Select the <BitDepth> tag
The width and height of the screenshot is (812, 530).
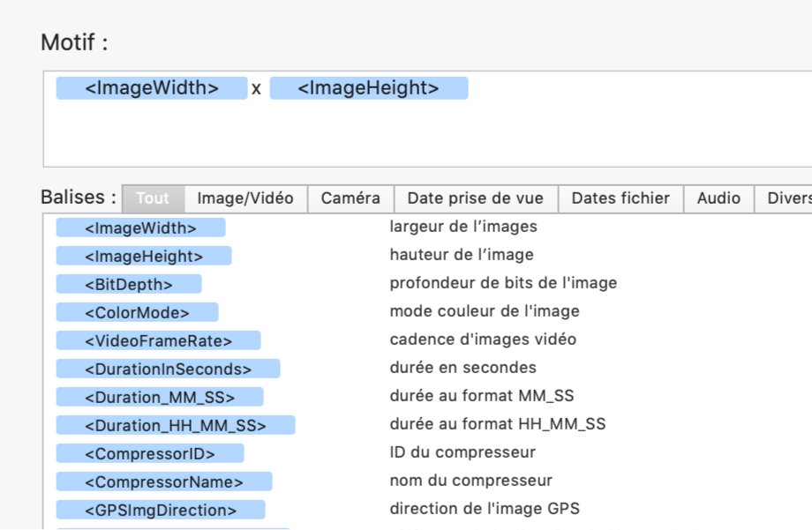coord(129,285)
